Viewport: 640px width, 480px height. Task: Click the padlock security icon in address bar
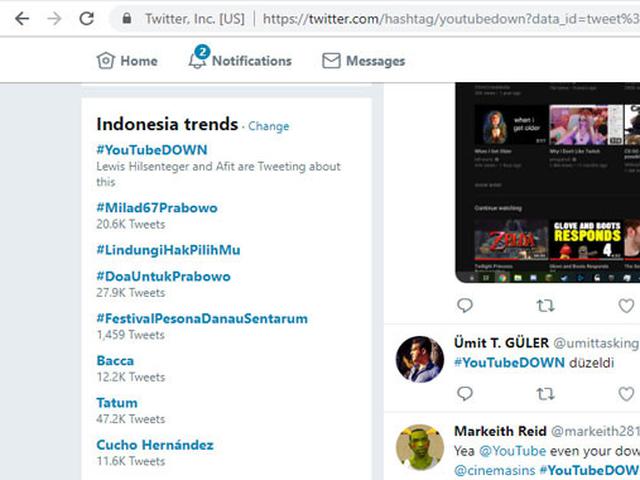pos(127,18)
